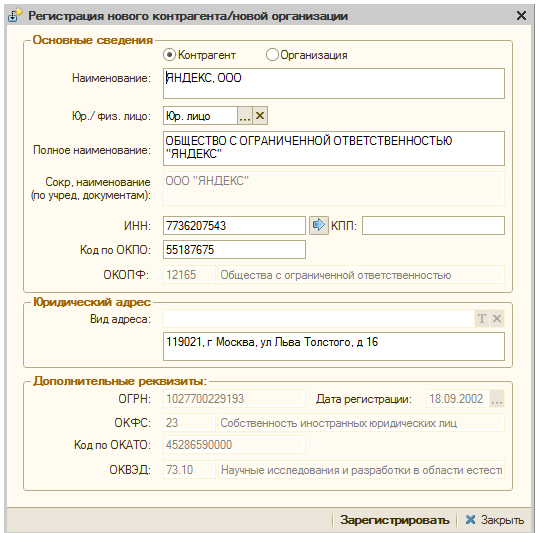The image size is (536, 533).
Task: Click the ОКВЭД code 73.10 field
Action: pyautogui.click(x=189, y=470)
